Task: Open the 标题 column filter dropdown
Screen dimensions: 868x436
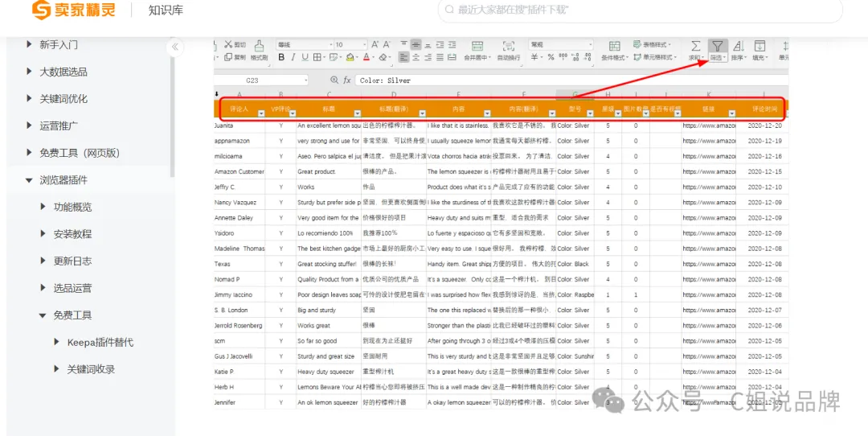Action: (x=357, y=113)
